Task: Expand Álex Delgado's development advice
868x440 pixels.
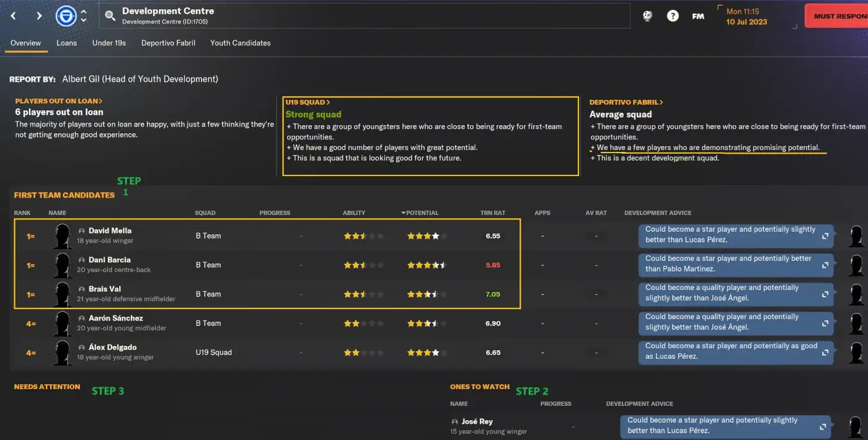Action: pos(825,353)
